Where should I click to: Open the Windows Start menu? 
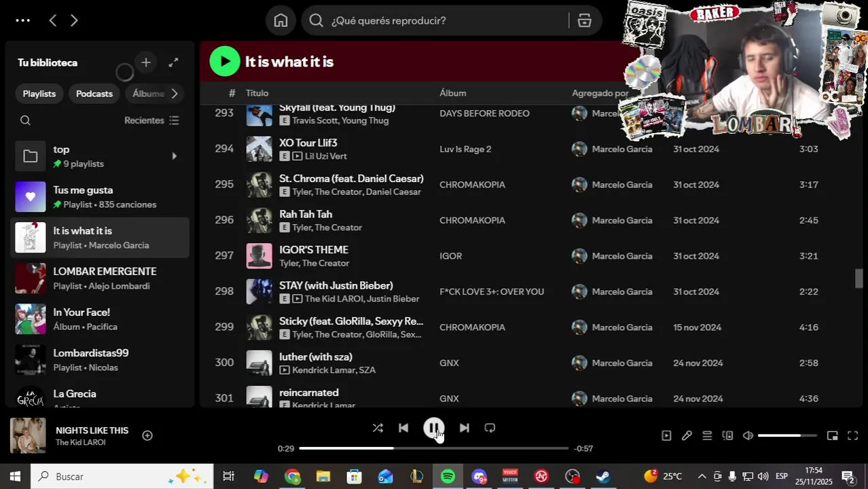[15, 477]
